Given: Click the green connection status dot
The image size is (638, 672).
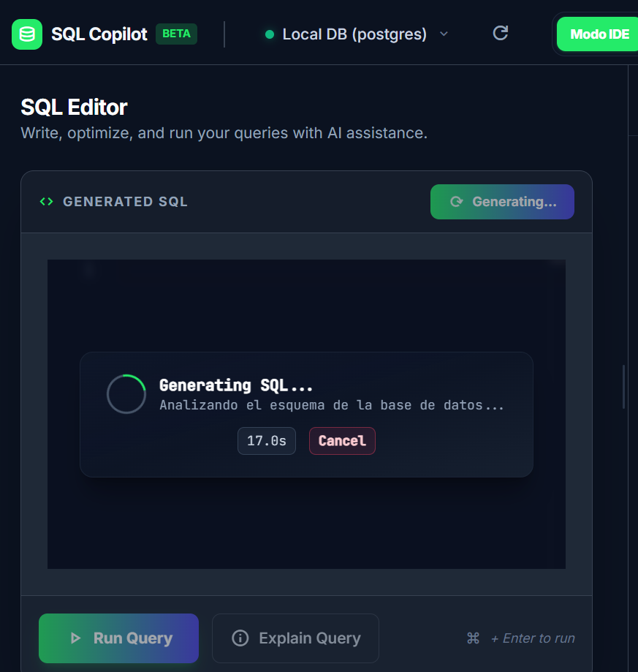Looking at the screenshot, I should [270, 34].
